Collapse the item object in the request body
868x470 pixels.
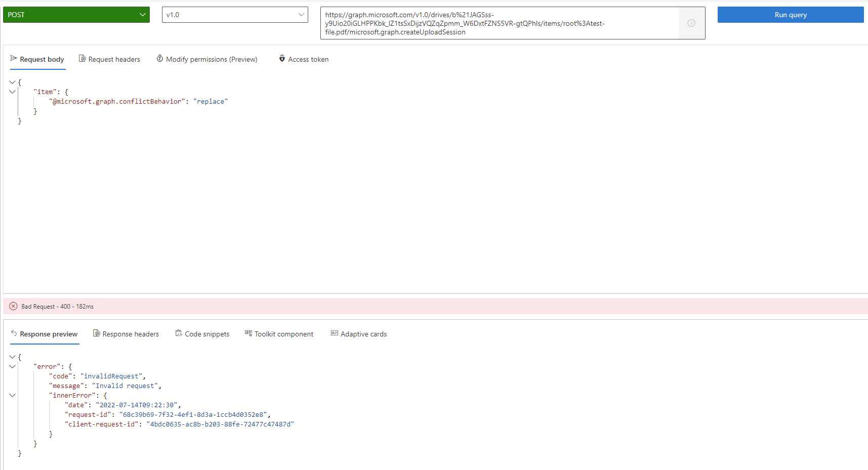pos(12,92)
